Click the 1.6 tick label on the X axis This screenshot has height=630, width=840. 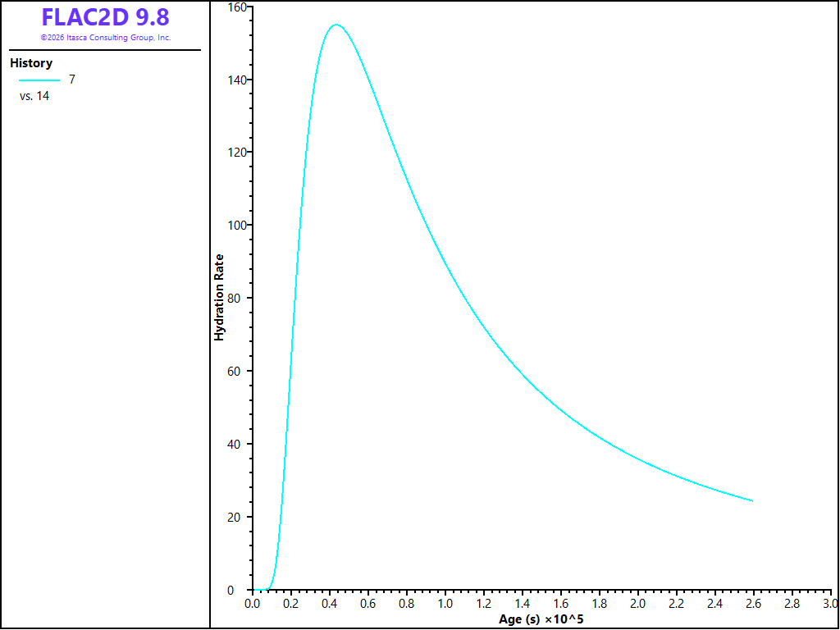[561, 604]
